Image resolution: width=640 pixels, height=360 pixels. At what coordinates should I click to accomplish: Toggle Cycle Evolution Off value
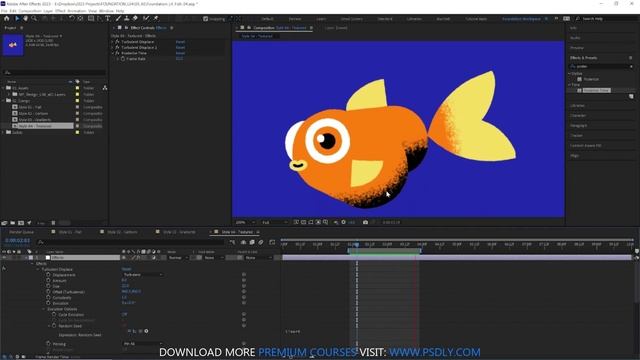(x=124, y=314)
